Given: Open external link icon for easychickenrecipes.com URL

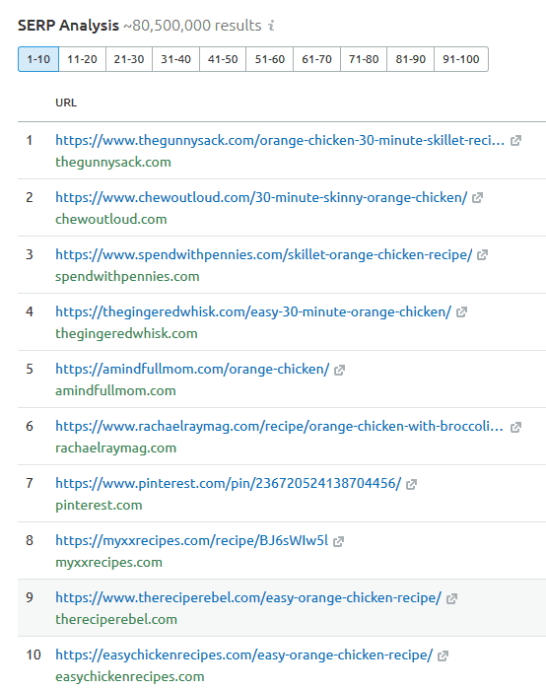Looking at the screenshot, I should [443, 656].
